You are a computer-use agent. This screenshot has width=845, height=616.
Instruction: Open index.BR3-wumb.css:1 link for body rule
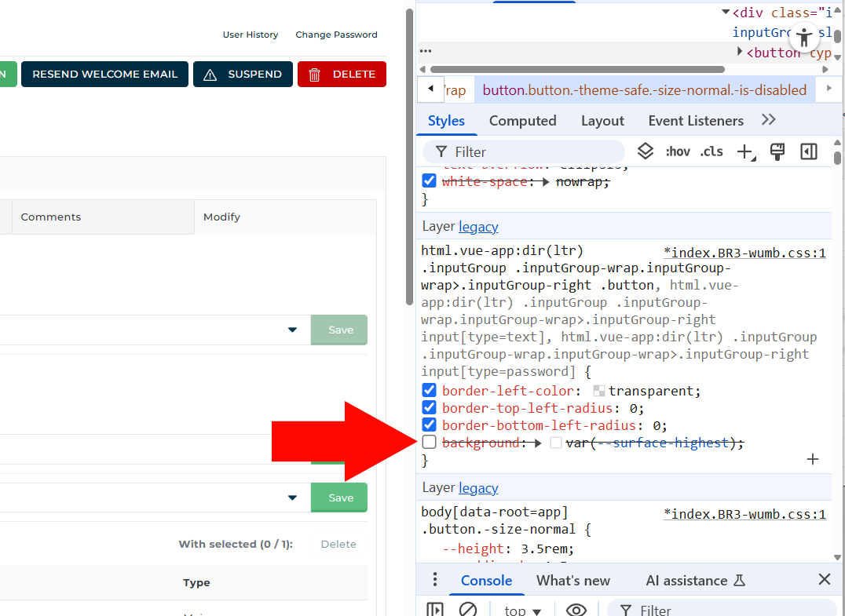(x=744, y=514)
